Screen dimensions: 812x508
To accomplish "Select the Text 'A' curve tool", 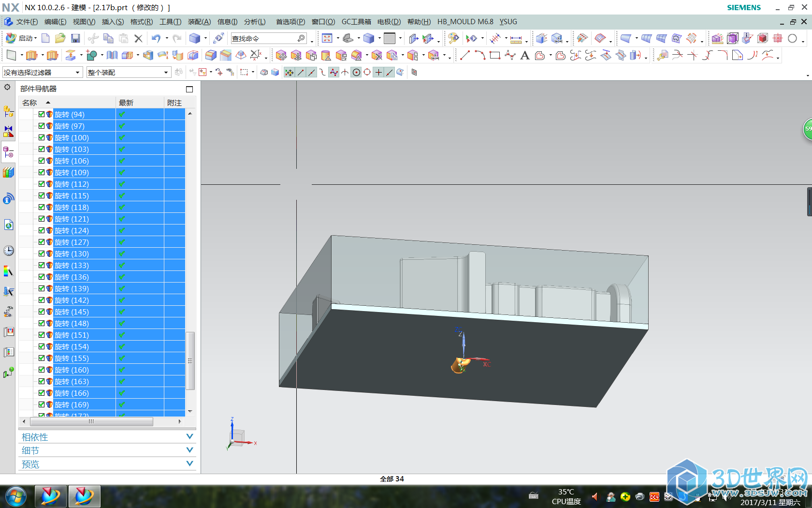I will click(x=525, y=56).
